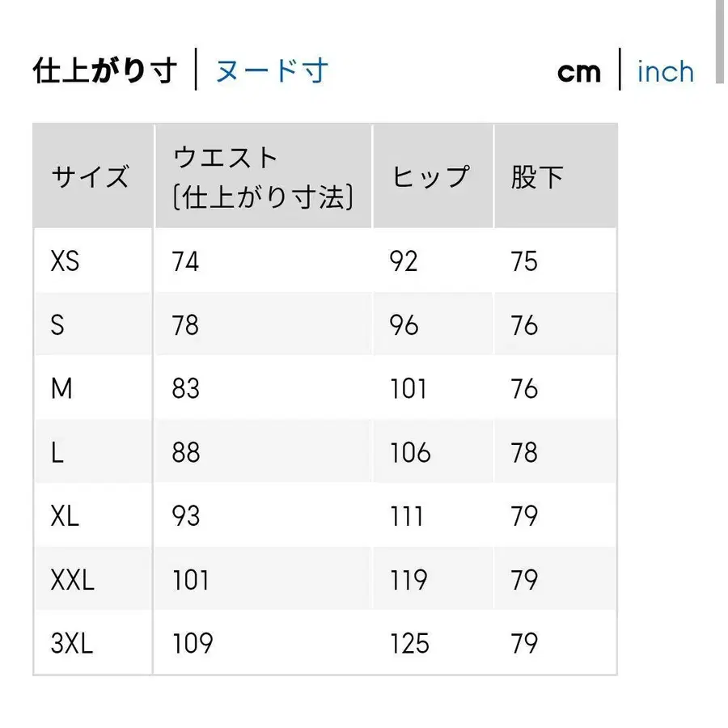
Task: Select the XXL size row label
Action: pos(71,579)
